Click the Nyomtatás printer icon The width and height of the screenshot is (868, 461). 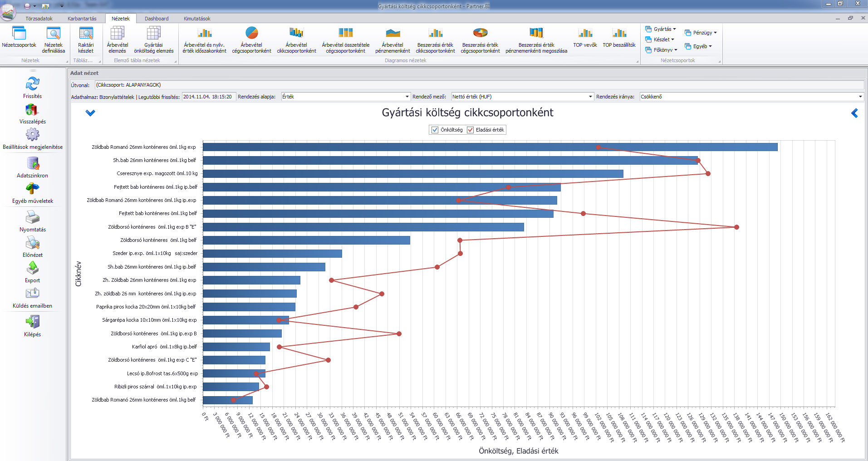coord(32,217)
